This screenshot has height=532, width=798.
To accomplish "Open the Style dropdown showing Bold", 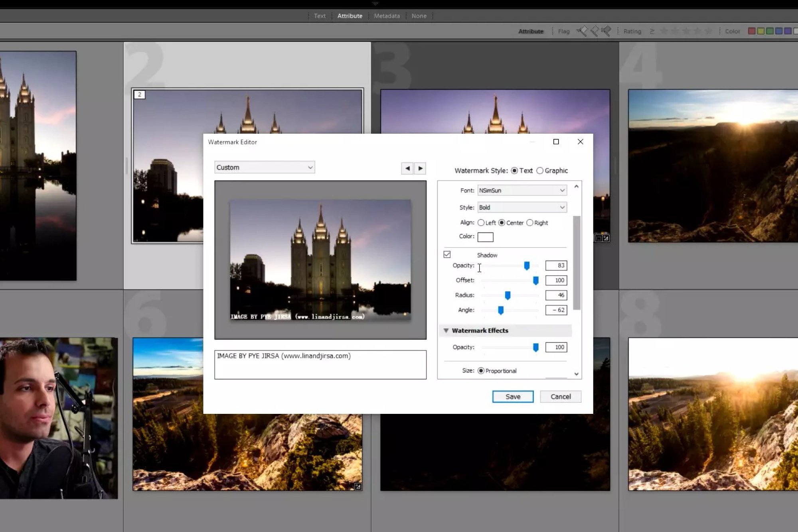I will point(522,208).
